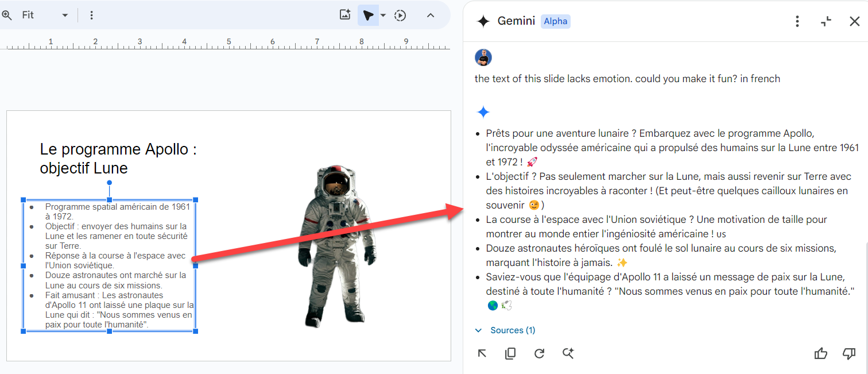Open the toolbar three-dot more options menu
Screen dimensions: 868x374
click(91, 16)
